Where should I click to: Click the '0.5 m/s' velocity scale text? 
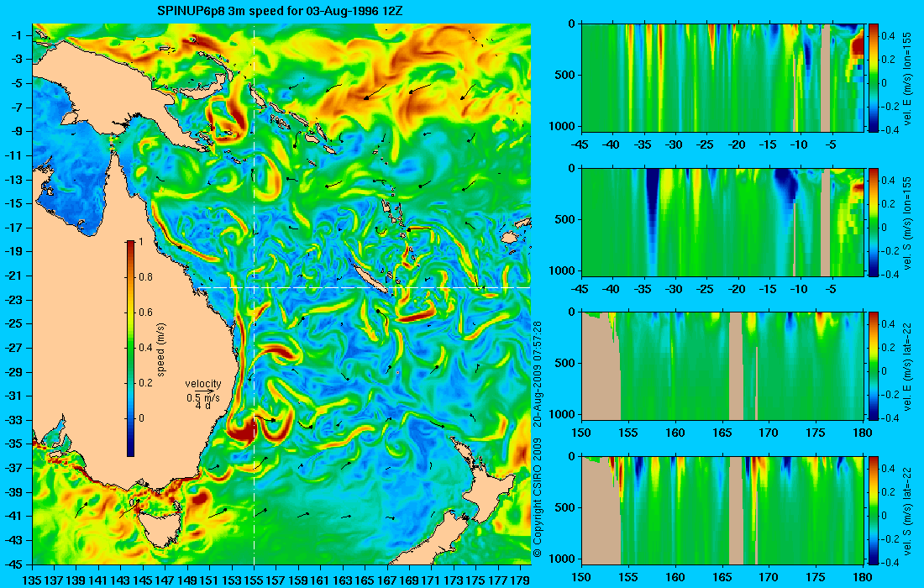[x=202, y=397]
